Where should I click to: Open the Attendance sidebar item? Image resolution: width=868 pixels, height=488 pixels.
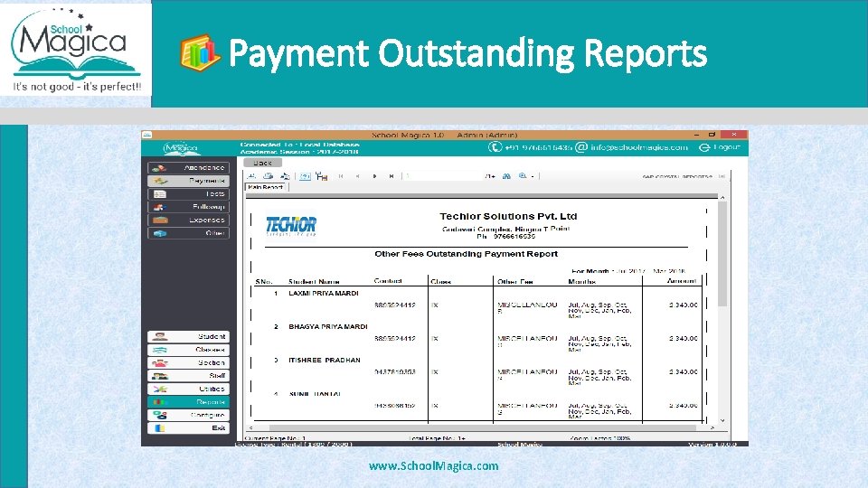[x=188, y=168]
